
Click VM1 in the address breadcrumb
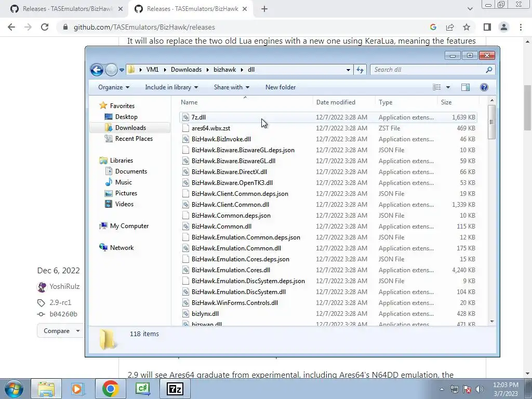(152, 70)
